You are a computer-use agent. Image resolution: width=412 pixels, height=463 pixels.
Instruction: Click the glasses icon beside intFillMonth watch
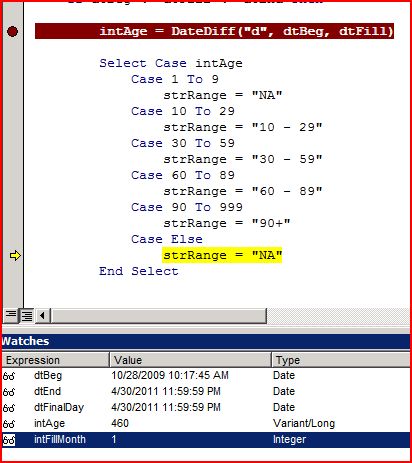tap(9, 440)
